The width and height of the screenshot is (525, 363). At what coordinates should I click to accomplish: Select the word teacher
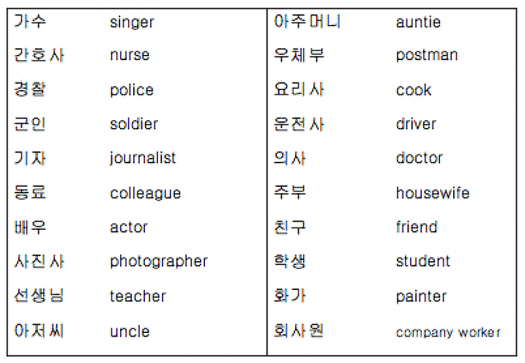pyautogui.click(x=138, y=296)
